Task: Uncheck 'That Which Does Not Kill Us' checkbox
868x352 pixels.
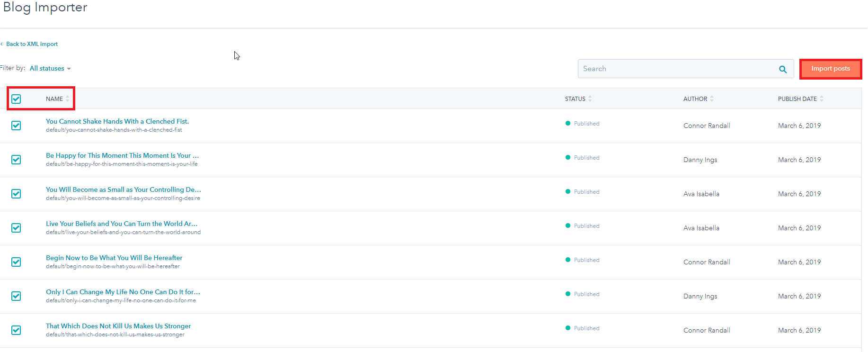Action: click(x=16, y=330)
